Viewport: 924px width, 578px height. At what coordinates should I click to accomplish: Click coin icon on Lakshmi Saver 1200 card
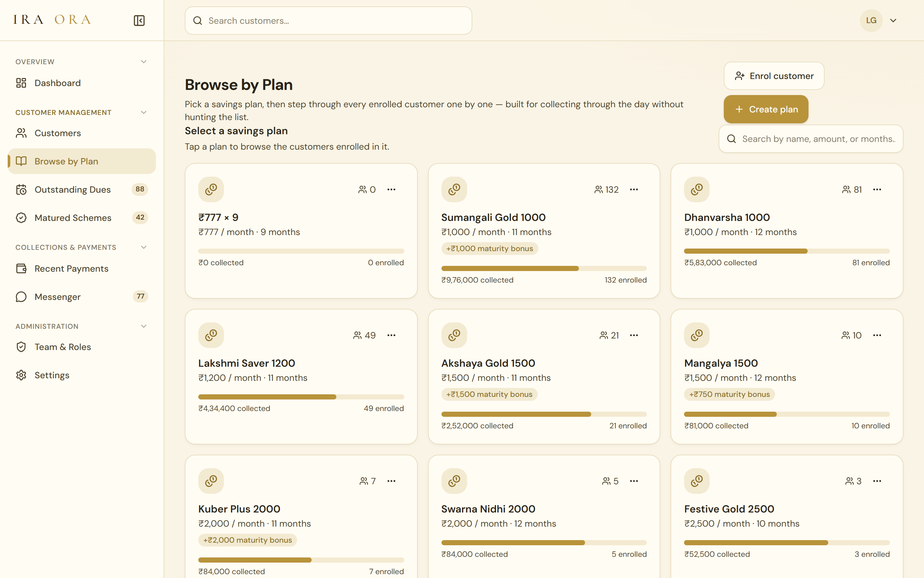click(x=211, y=335)
